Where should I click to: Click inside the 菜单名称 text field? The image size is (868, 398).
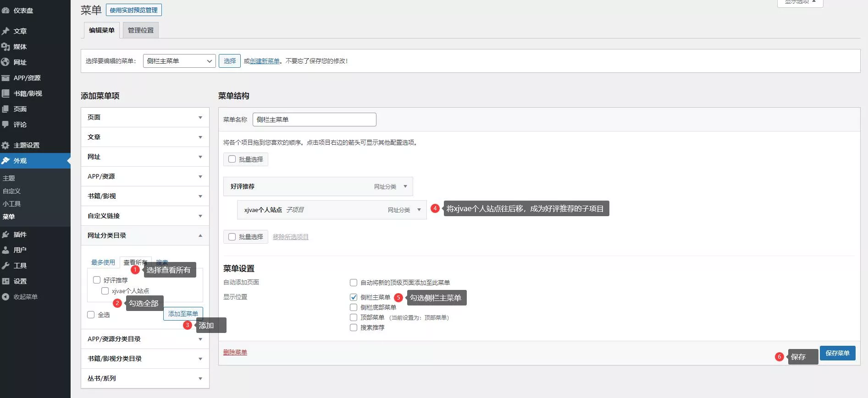point(314,120)
